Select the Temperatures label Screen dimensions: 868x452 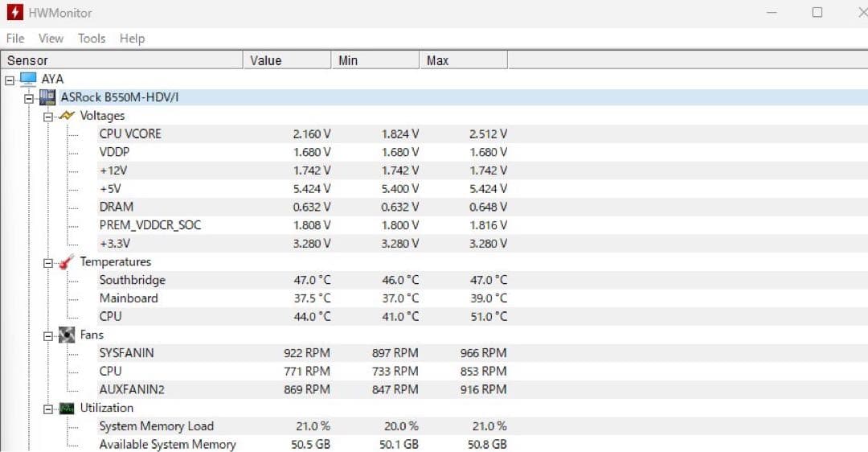pos(115,262)
